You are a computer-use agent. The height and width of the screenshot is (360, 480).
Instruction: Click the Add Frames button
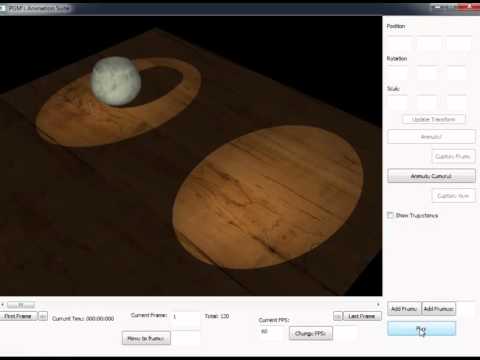click(x=439, y=309)
